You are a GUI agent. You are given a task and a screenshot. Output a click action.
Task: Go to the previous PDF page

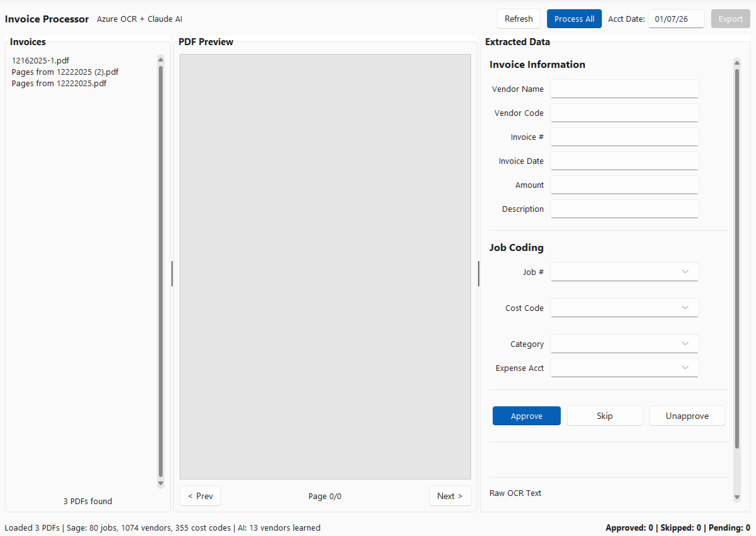[200, 496]
